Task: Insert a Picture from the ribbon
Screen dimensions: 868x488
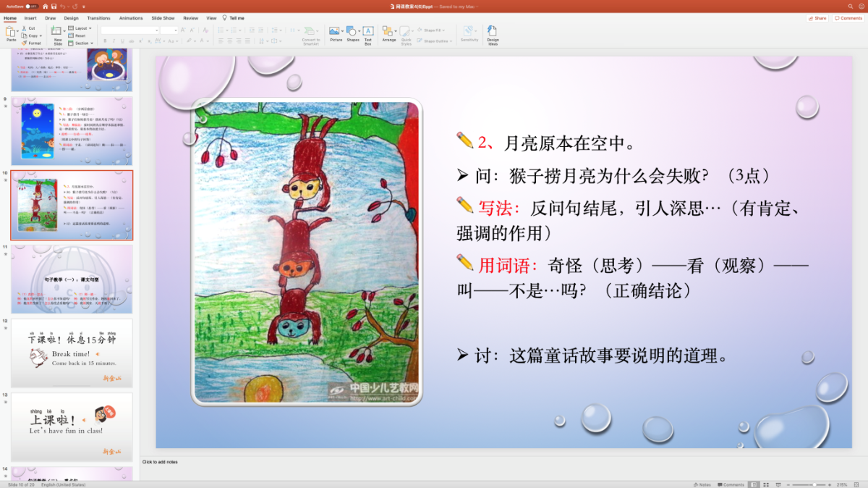Action: coord(336,33)
